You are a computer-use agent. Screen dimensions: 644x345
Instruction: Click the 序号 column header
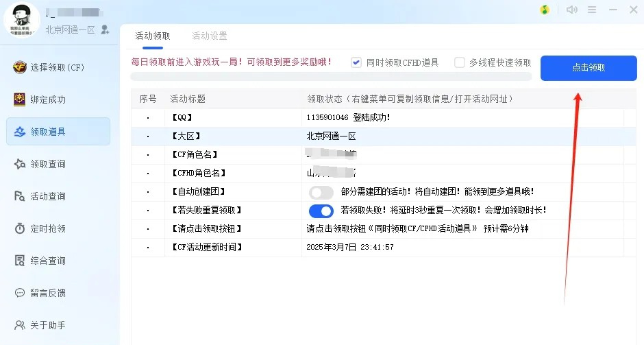click(148, 99)
